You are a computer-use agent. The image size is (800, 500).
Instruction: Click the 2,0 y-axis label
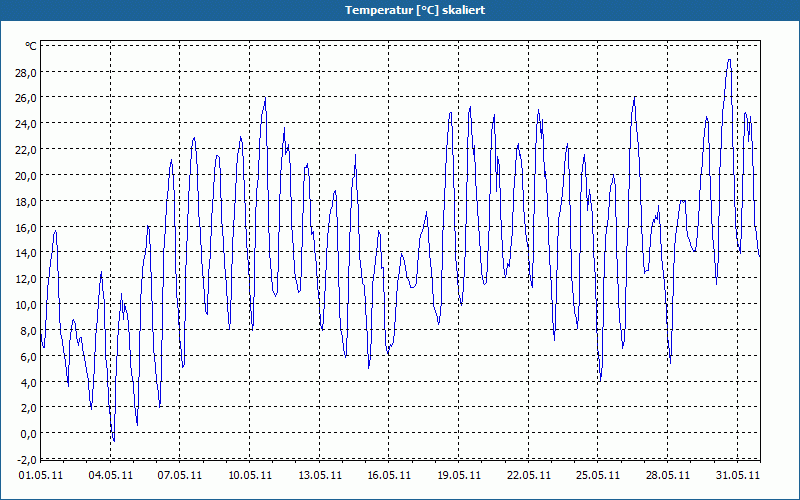coord(28,408)
